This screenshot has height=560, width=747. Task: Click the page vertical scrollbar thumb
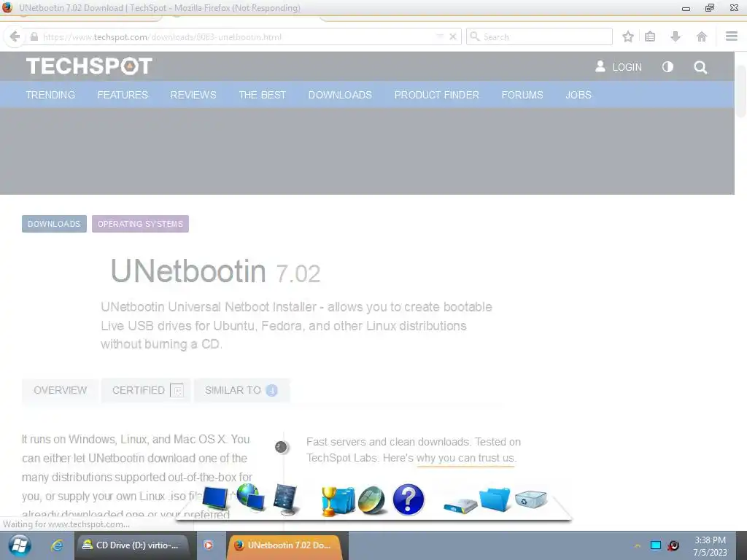pos(741,90)
